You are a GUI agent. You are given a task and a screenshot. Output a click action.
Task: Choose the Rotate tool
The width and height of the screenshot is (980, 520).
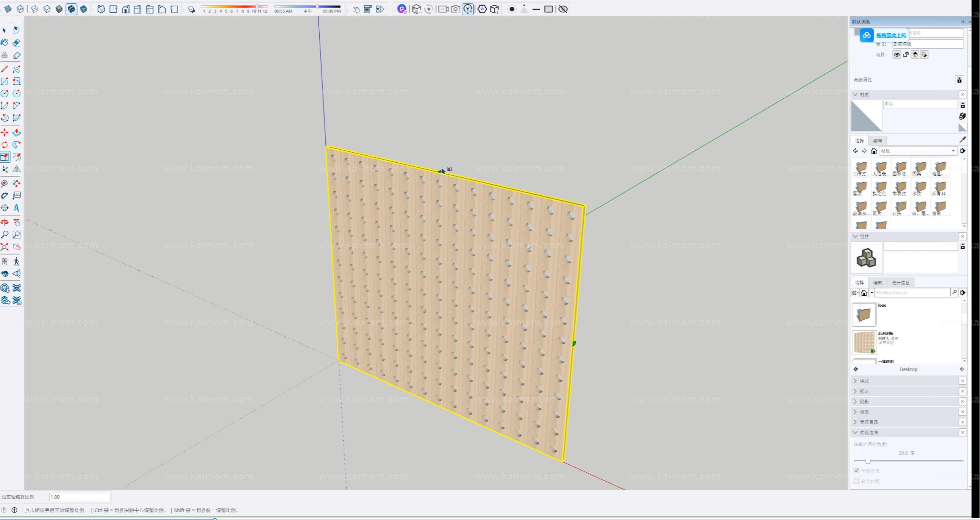point(5,145)
